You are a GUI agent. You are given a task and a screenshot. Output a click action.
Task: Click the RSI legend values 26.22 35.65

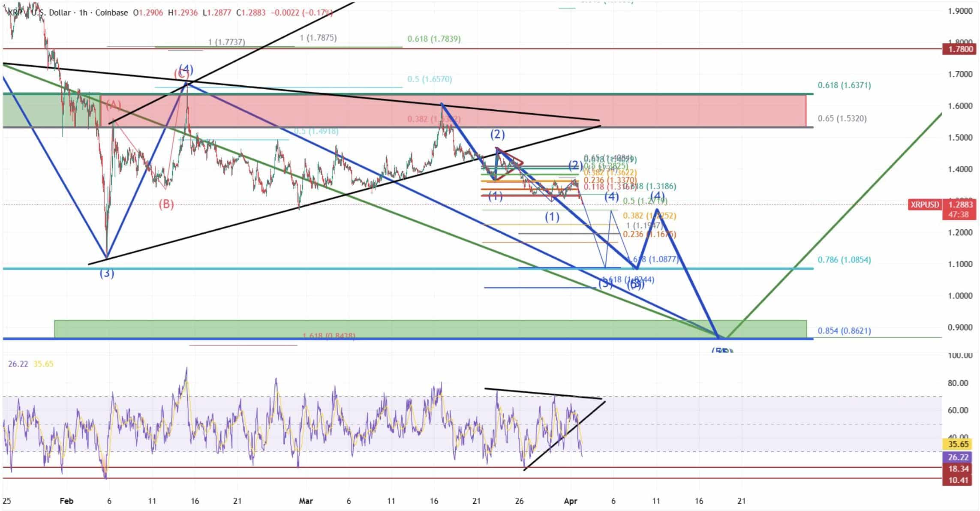(30, 364)
